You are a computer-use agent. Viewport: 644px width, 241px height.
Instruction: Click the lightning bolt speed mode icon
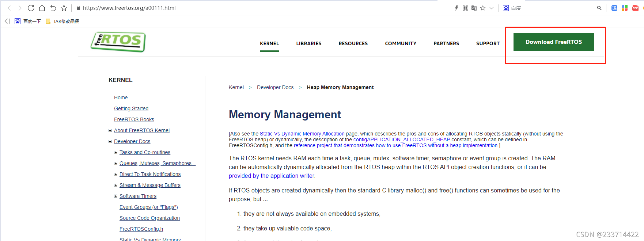457,8
